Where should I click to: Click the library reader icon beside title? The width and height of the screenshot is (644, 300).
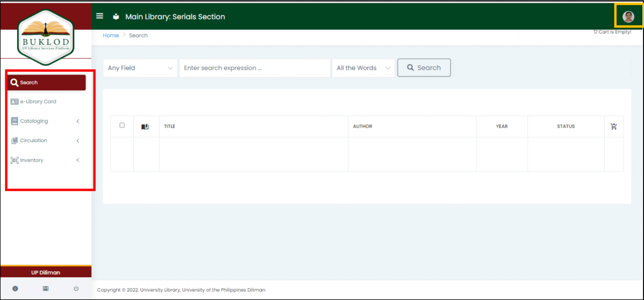116,17
